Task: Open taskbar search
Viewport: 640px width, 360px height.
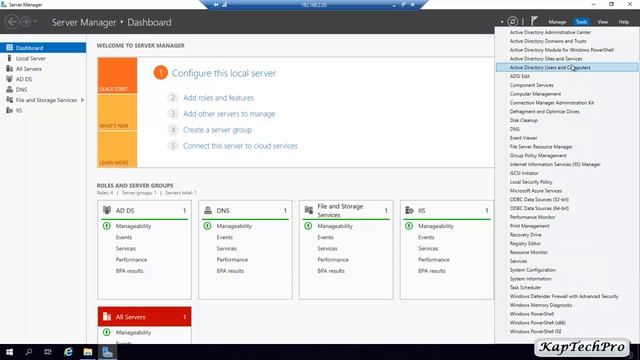Action: click(29, 352)
